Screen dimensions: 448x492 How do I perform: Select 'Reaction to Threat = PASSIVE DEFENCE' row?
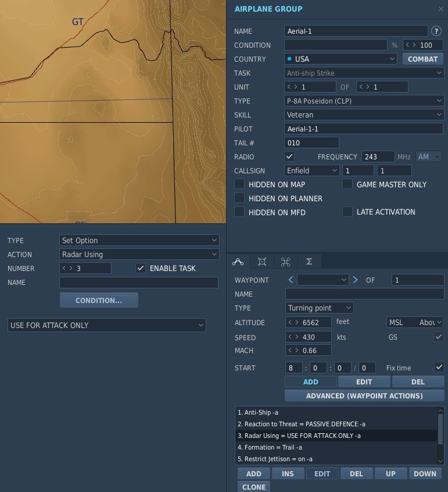click(336, 424)
